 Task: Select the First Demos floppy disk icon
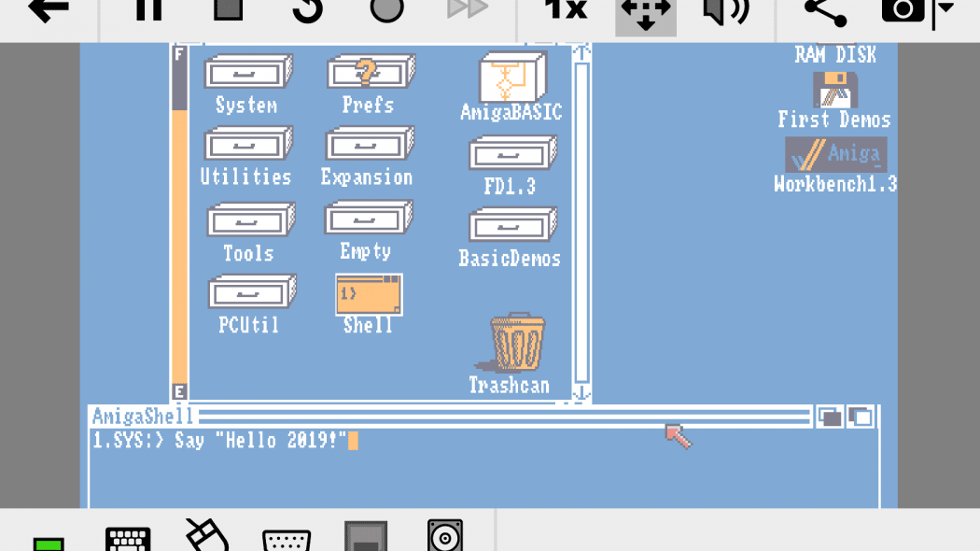835,90
